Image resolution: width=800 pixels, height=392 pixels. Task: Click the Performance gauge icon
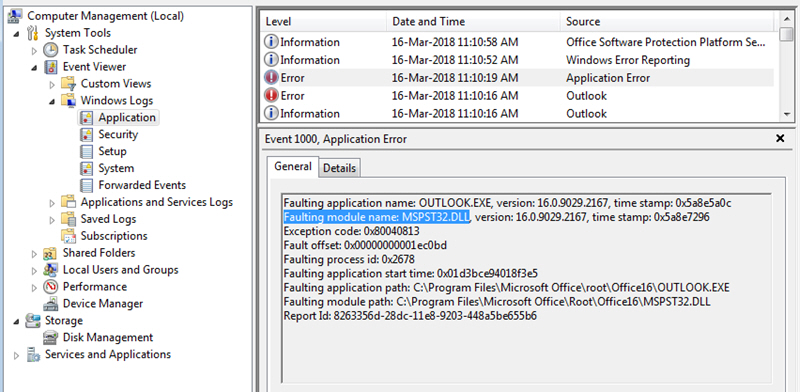pyautogui.click(x=51, y=286)
